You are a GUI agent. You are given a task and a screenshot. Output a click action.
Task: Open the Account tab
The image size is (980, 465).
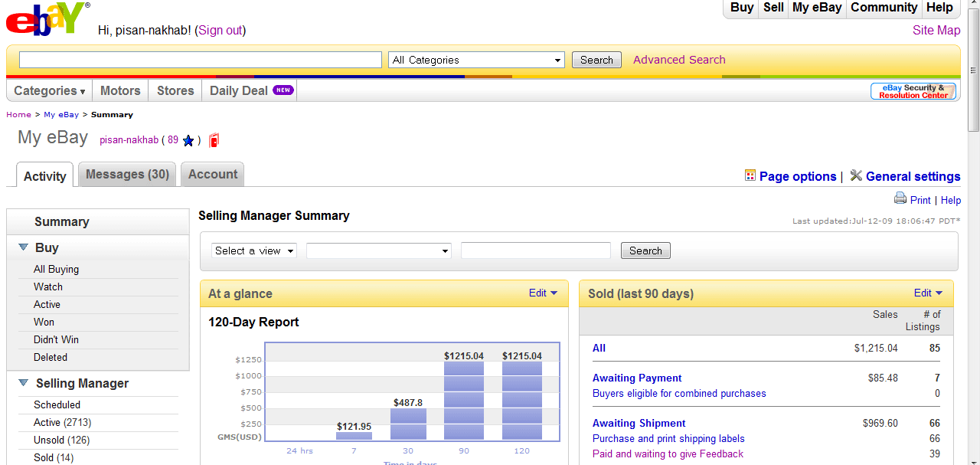213,174
